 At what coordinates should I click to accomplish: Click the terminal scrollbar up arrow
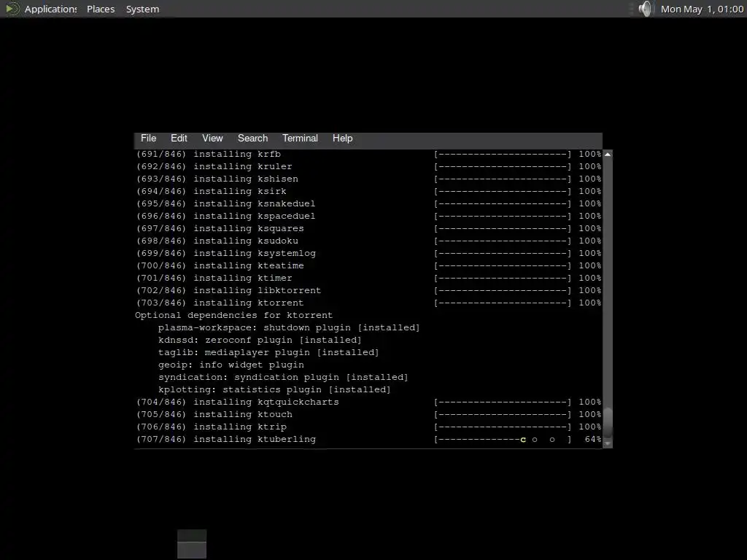[608, 155]
